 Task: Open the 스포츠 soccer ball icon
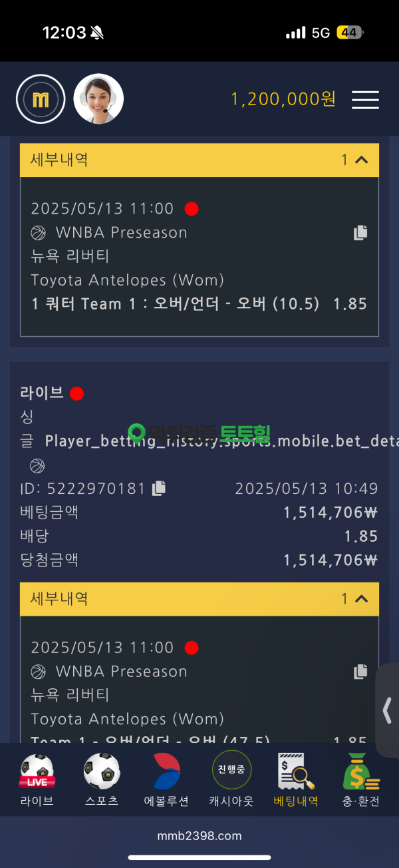pyautogui.click(x=102, y=779)
